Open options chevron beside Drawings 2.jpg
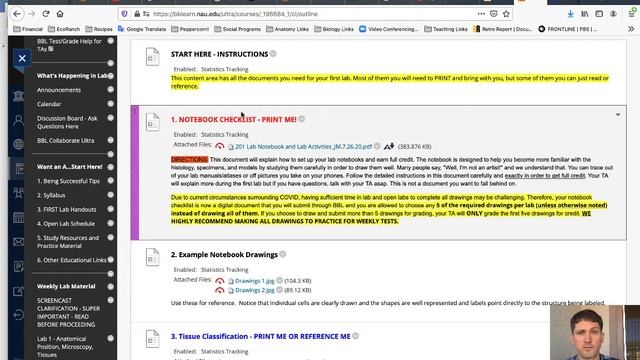640x360 pixels. pos(279,289)
